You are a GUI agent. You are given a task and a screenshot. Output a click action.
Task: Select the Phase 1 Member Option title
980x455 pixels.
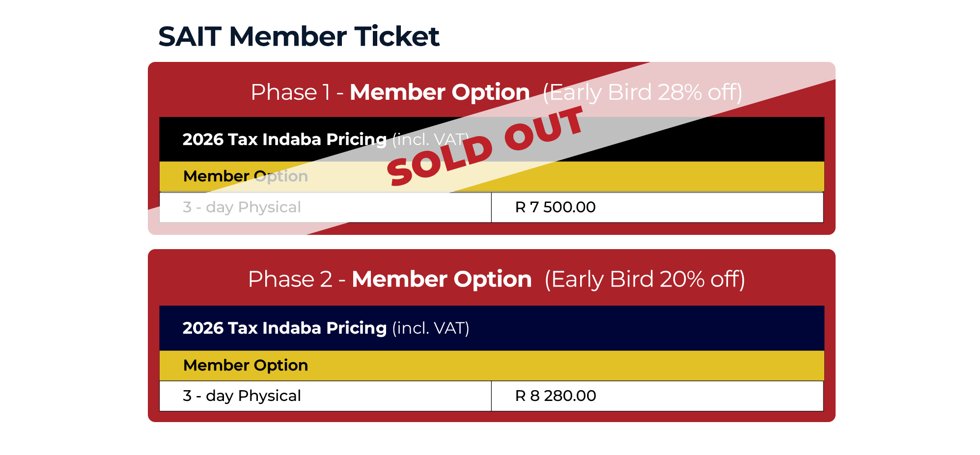439,92
